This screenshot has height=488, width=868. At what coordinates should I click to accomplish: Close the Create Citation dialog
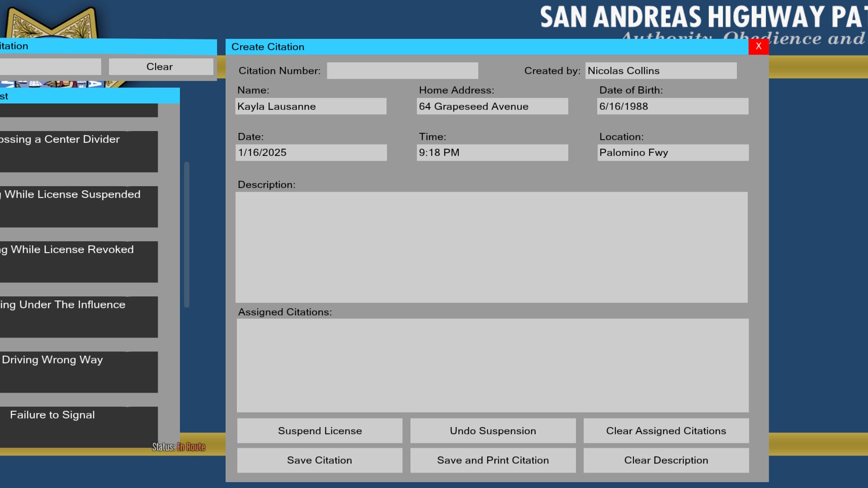tap(758, 46)
